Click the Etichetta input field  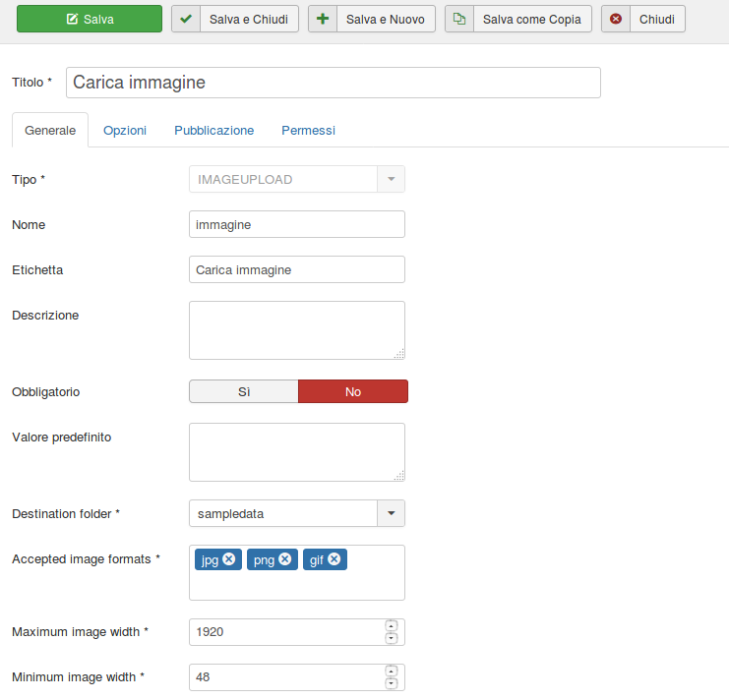297,269
